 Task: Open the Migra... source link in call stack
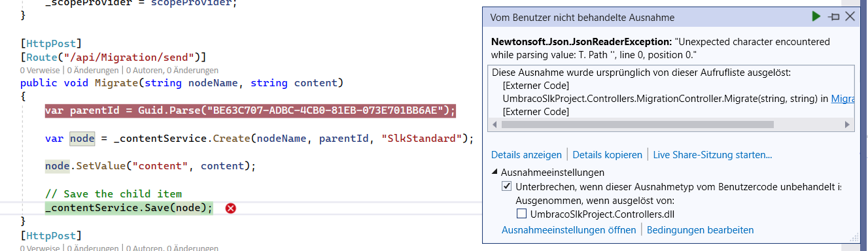[x=842, y=99]
